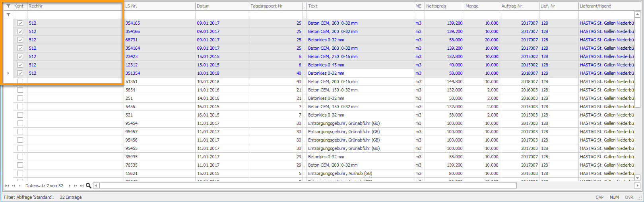The height and width of the screenshot is (202, 644).
Task: Select Nettopreis cell 144.800
Action: point(444,82)
